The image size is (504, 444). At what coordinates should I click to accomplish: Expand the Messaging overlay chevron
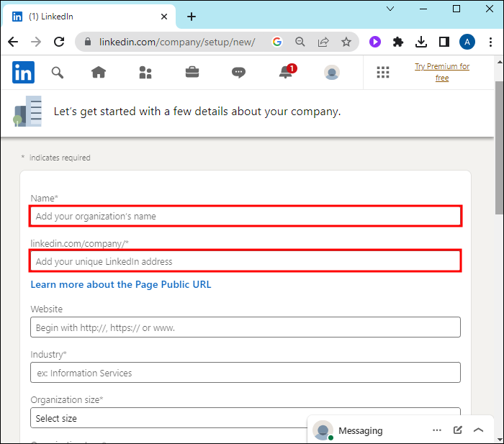pos(479,430)
